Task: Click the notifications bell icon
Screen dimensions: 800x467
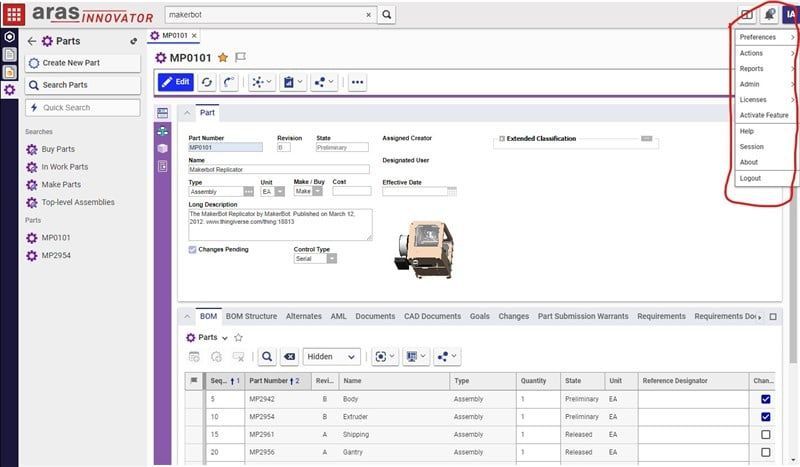Action: click(x=769, y=14)
